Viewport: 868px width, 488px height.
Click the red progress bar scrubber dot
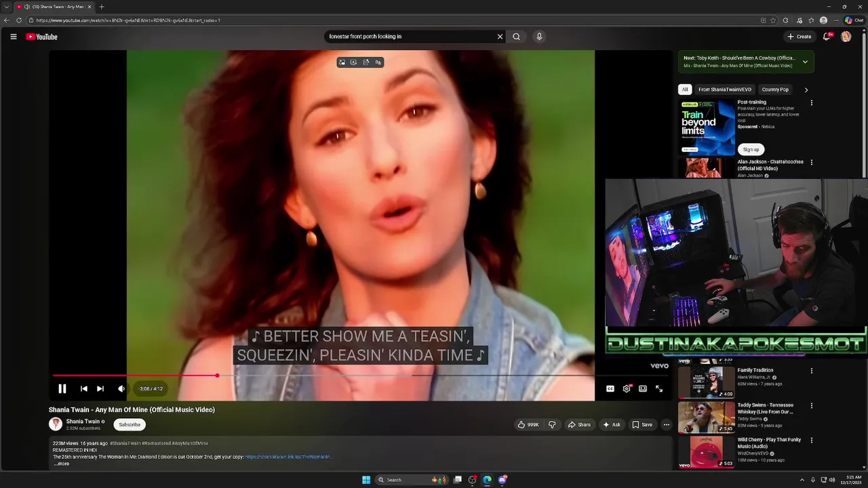pyautogui.click(x=217, y=375)
